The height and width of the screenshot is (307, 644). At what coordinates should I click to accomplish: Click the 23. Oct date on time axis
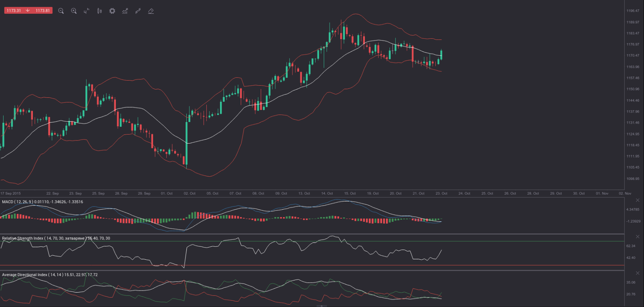coord(441,193)
